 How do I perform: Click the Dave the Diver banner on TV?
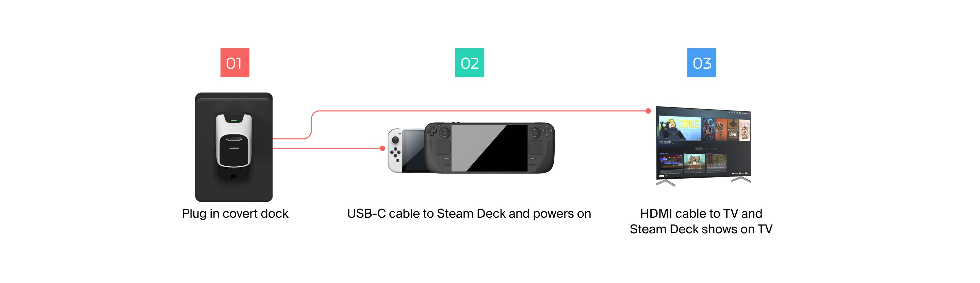coord(680,129)
